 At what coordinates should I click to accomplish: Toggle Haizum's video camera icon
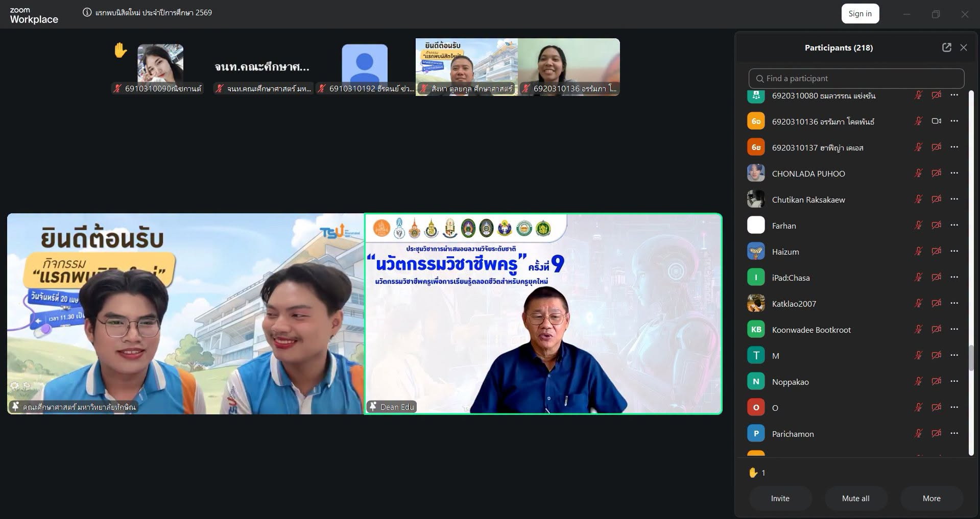(x=936, y=251)
